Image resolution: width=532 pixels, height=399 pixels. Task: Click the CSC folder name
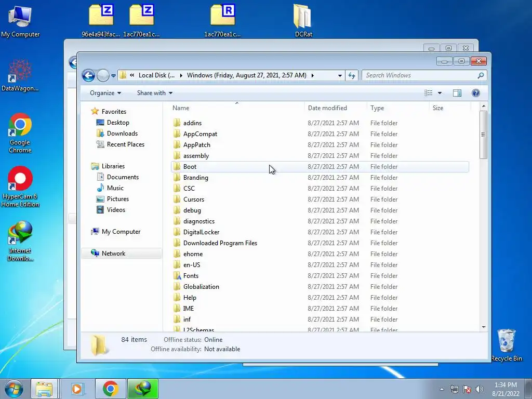coord(189,188)
